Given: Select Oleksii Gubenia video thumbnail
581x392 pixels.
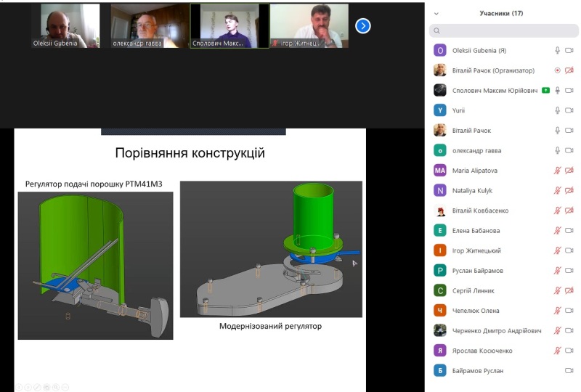Looking at the screenshot, I should pos(65,26).
